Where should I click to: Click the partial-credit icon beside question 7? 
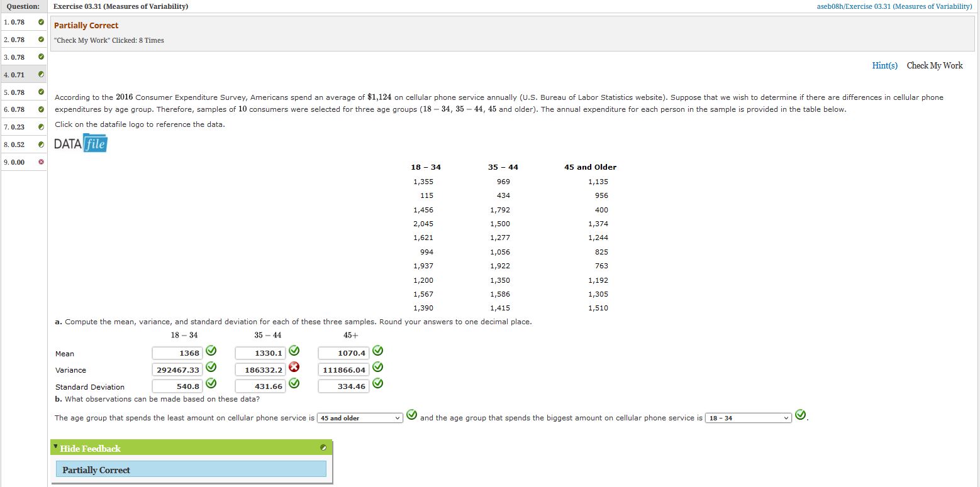(42, 127)
